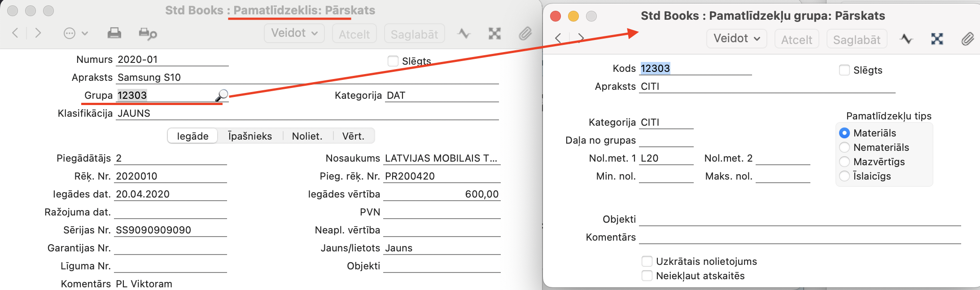Go to next record in Pamatlīdzeklis window
Image resolution: width=980 pixels, height=290 pixels.
(x=38, y=33)
